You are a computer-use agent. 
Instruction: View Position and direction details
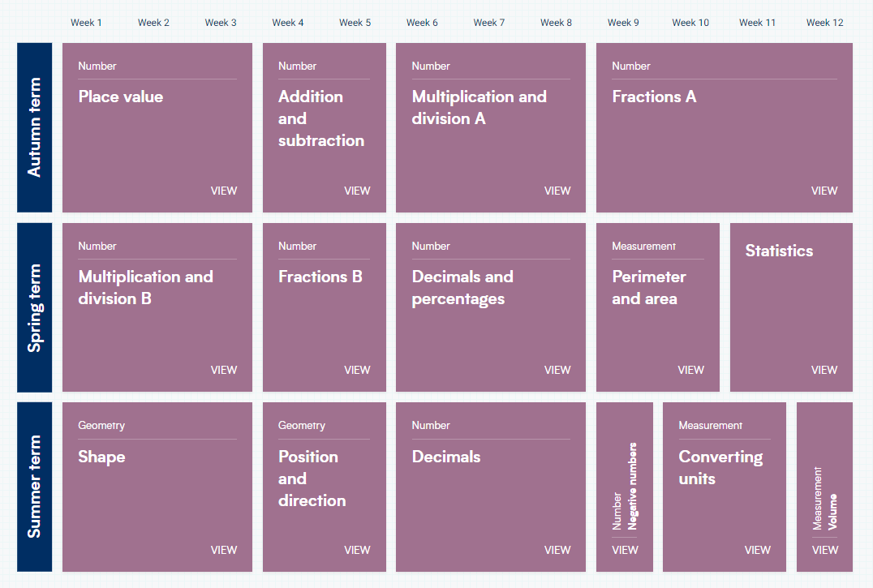click(357, 549)
